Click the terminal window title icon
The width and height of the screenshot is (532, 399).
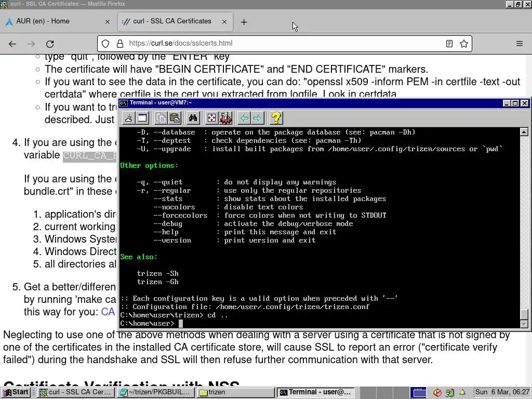pos(124,103)
